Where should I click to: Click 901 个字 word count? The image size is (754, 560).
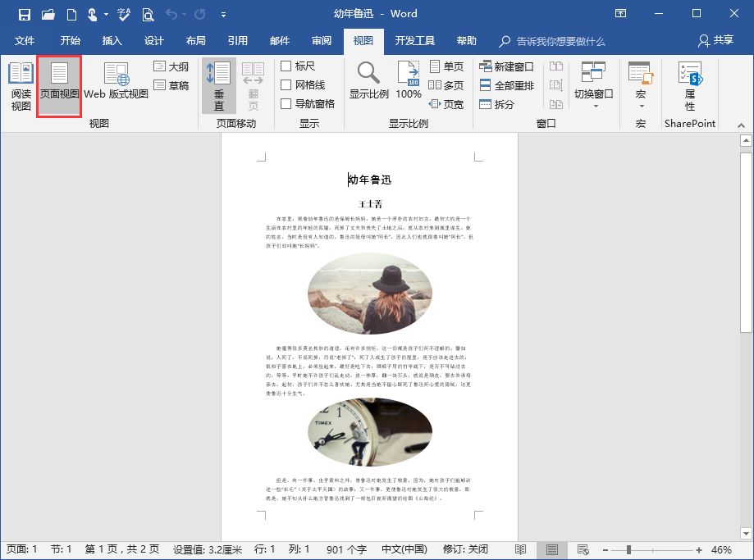click(x=346, y=549)
